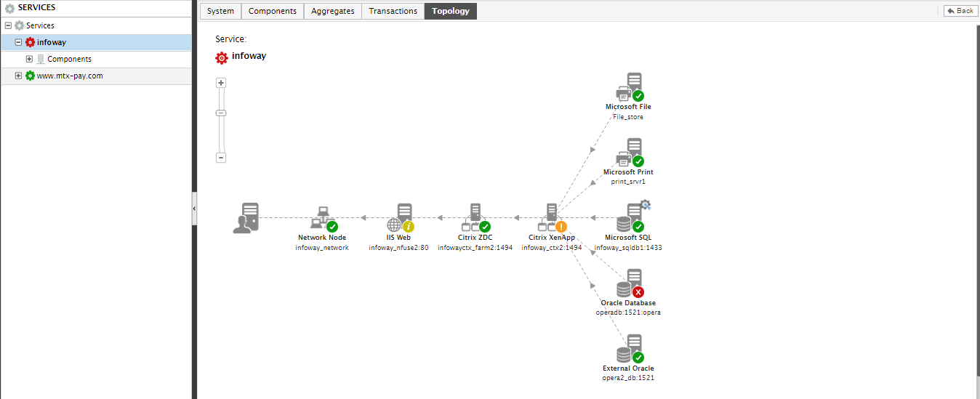The image size is (980, 399).
Task: Click the infoway_ctx2:1494 label
Action: pyautogui.click(x=552, y=247)
